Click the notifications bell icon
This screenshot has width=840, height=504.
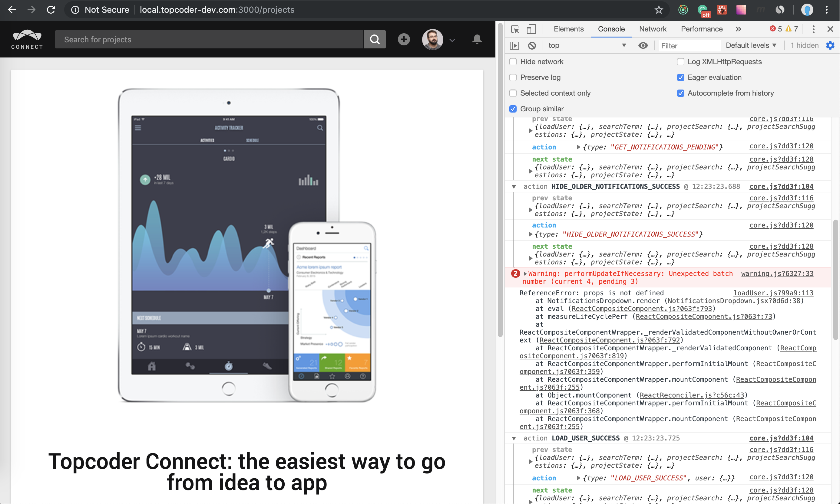point(477,39)
